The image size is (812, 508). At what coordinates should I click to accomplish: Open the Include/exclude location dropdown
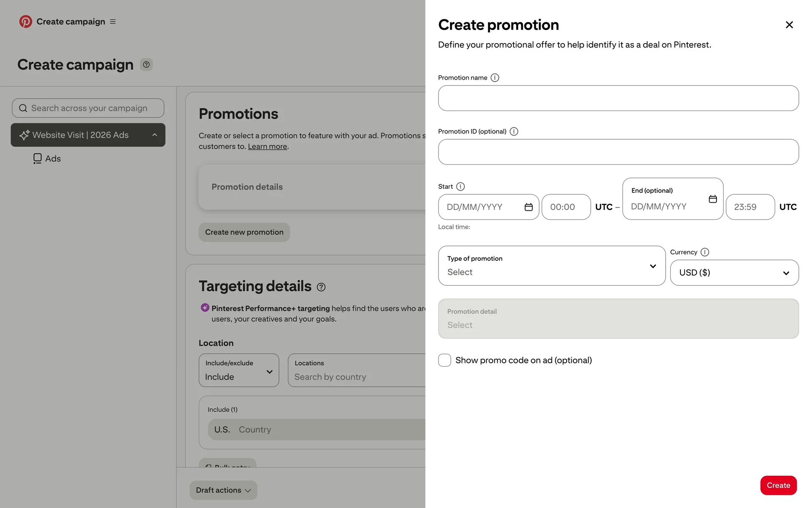tap(239, 370)
